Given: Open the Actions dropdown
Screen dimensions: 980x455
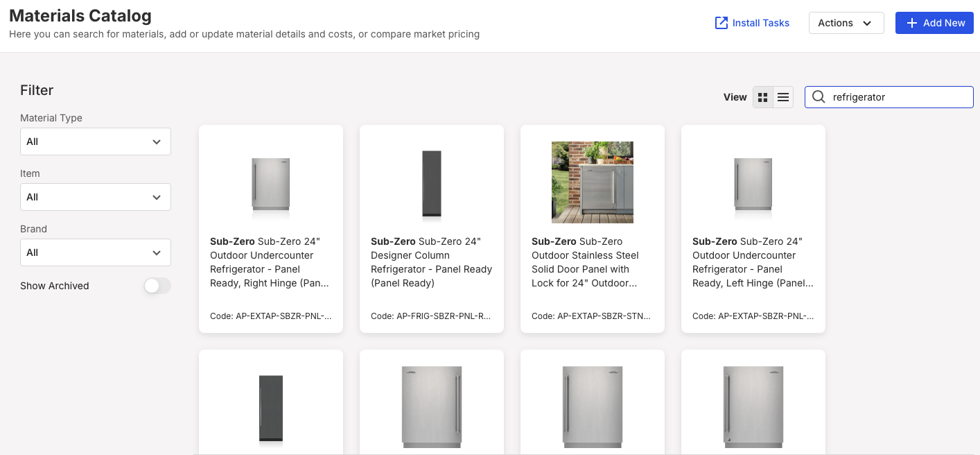Looking at the screenshot, I should [x=846, y=23].
